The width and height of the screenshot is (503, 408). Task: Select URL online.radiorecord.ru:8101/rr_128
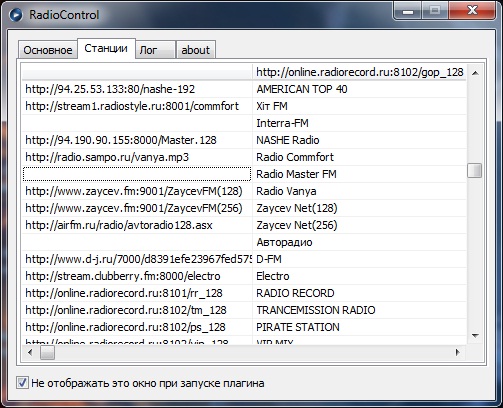pyautogui.click(x=137, y=293)
